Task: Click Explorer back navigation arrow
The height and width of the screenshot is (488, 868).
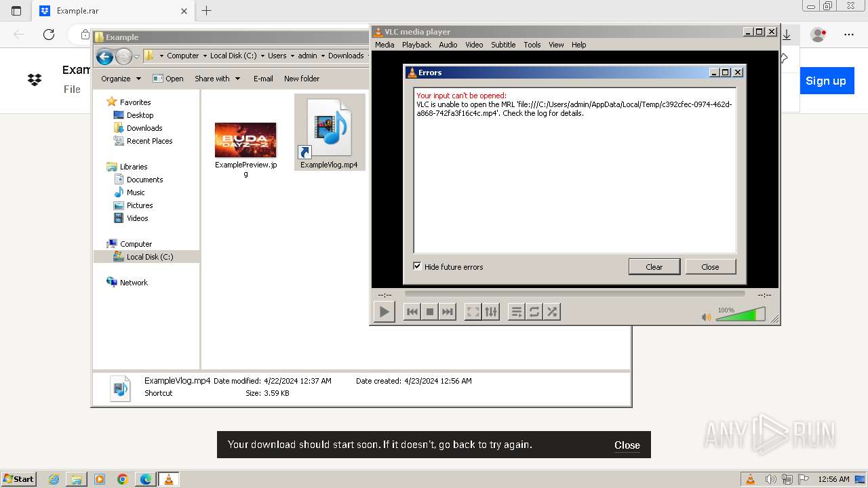Action: click(x=104, y=56)
